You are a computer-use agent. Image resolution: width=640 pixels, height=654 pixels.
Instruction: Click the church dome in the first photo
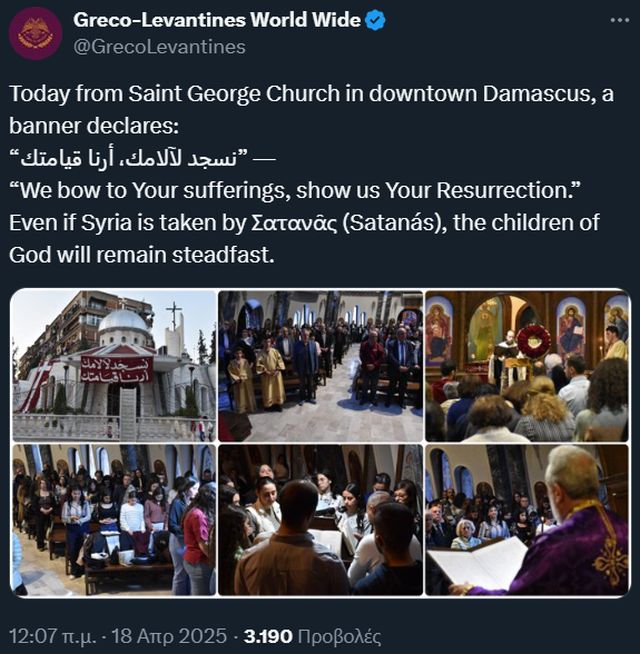(x=125, y=321)
